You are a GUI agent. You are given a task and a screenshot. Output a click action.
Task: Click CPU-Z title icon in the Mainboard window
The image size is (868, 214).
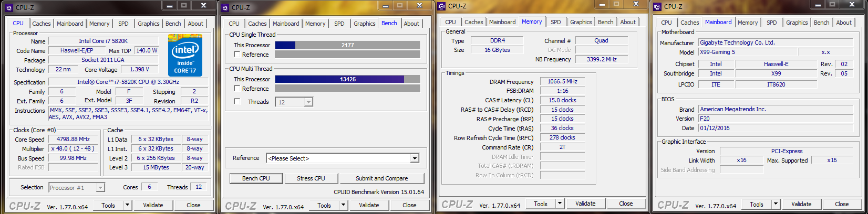click(x=657, y=6)
